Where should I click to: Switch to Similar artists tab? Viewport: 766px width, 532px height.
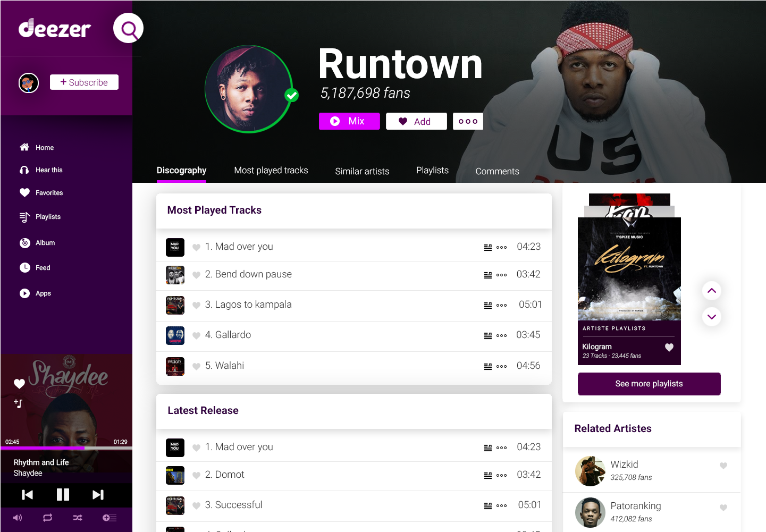pos(362,171)
